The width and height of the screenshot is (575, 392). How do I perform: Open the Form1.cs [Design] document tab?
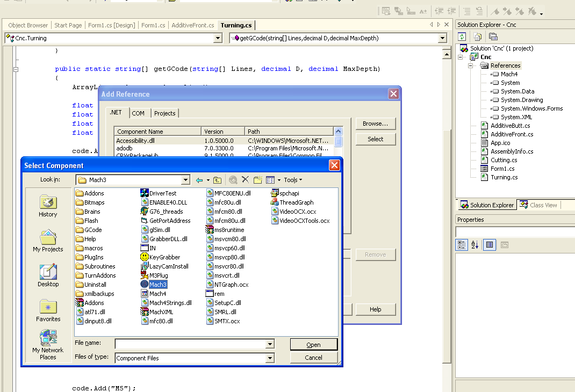point(111,25)
